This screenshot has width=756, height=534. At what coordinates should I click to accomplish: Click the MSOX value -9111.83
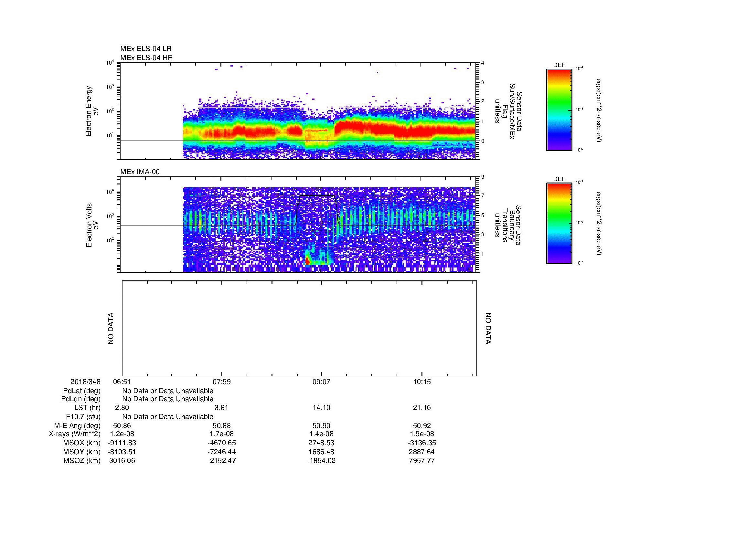pyautogui.click(x=122, y=443)
